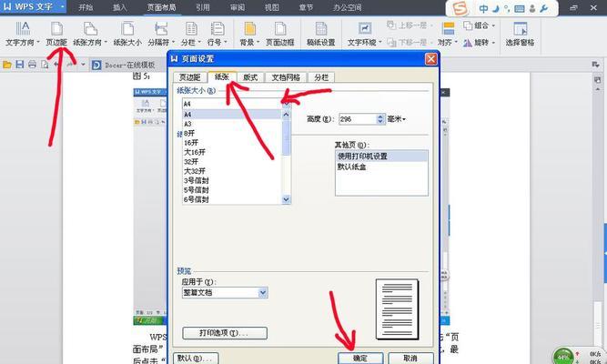607x364 pixels.
Task: Click the save disk icon in quick toolbar
Action: pyautogui.click(x=20, y=65)
